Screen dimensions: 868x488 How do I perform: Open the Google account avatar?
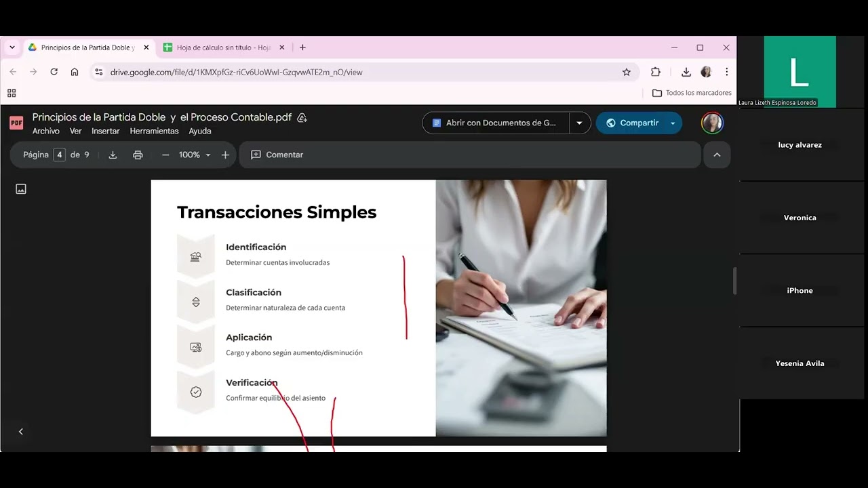pos(712,123)
